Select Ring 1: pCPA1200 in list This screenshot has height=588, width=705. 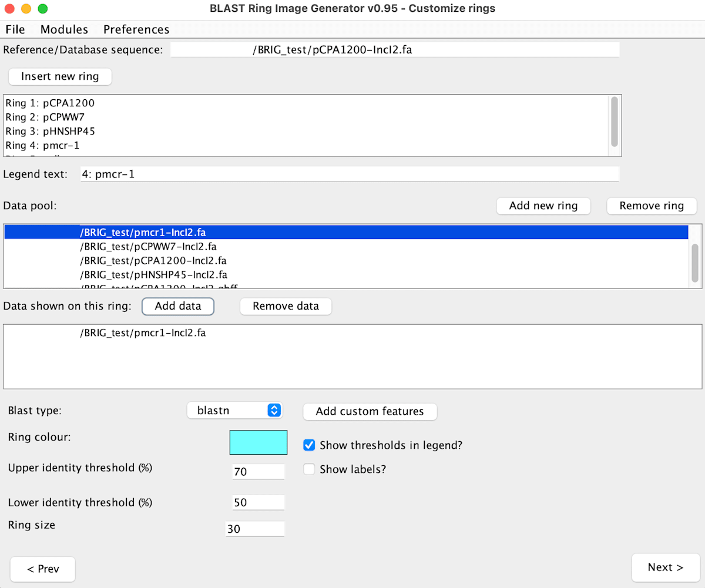[307, 103]
